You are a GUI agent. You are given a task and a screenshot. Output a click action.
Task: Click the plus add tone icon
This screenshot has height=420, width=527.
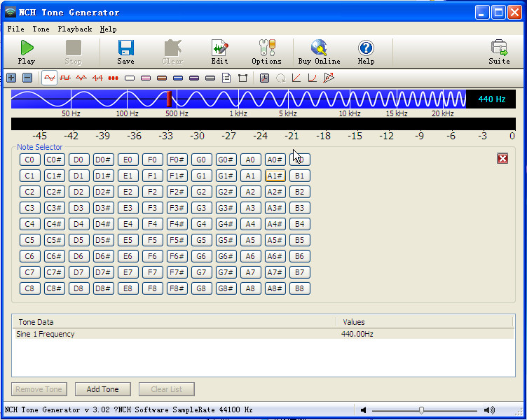tap(11, 78)
